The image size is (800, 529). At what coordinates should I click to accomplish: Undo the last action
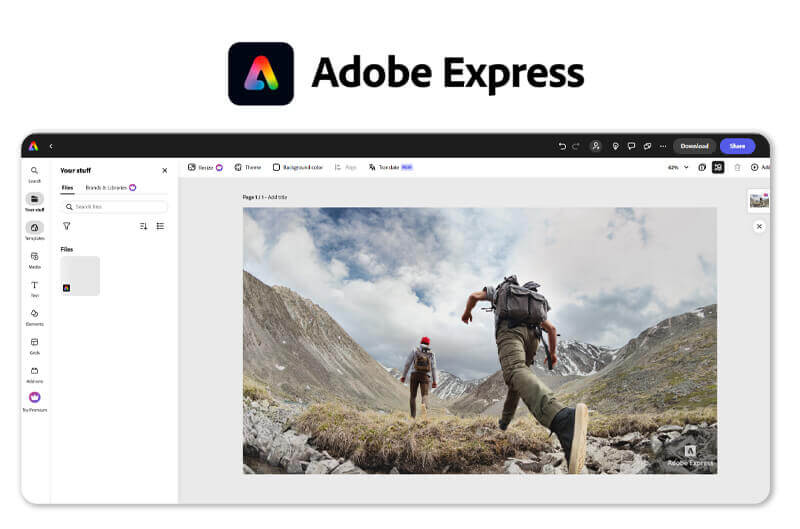tap(562, 146)
